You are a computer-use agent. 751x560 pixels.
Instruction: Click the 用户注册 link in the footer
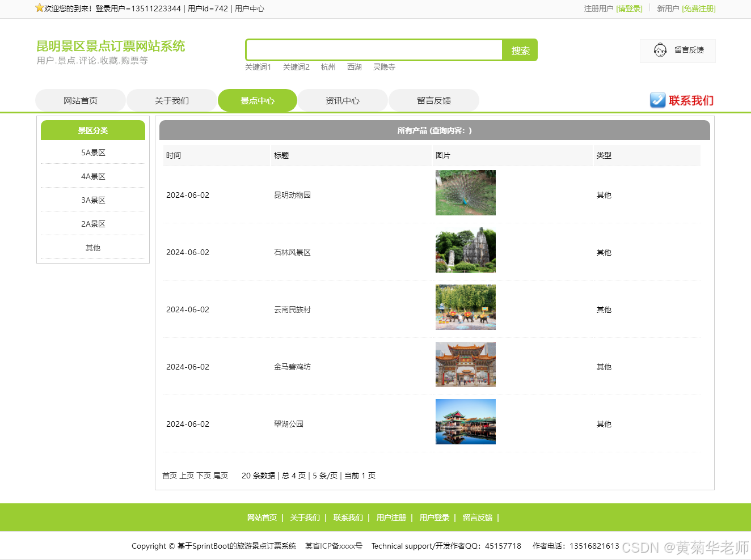(x=391, y=517)
